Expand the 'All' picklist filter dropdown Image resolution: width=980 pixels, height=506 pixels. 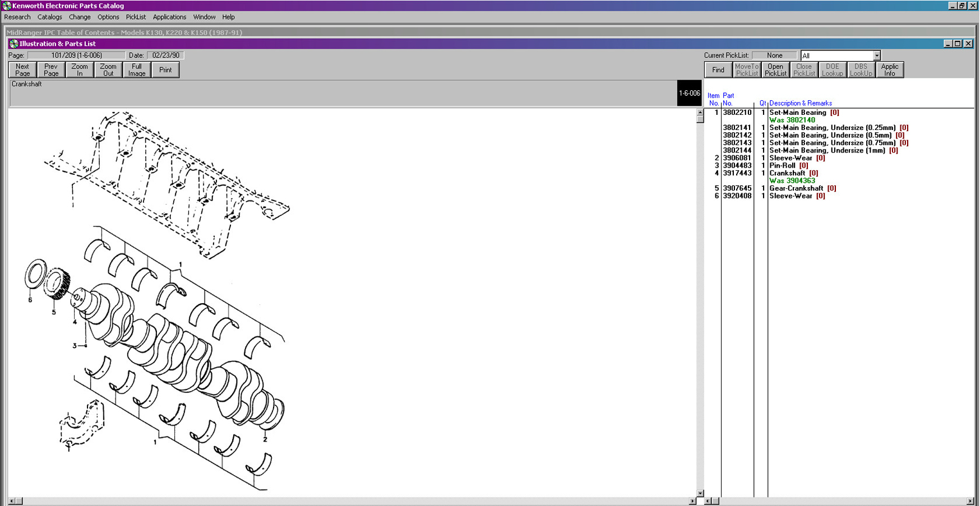pos(876,55)
